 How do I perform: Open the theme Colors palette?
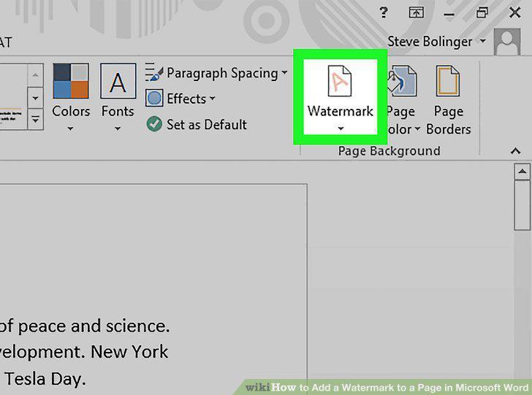(x=71, y=97)
